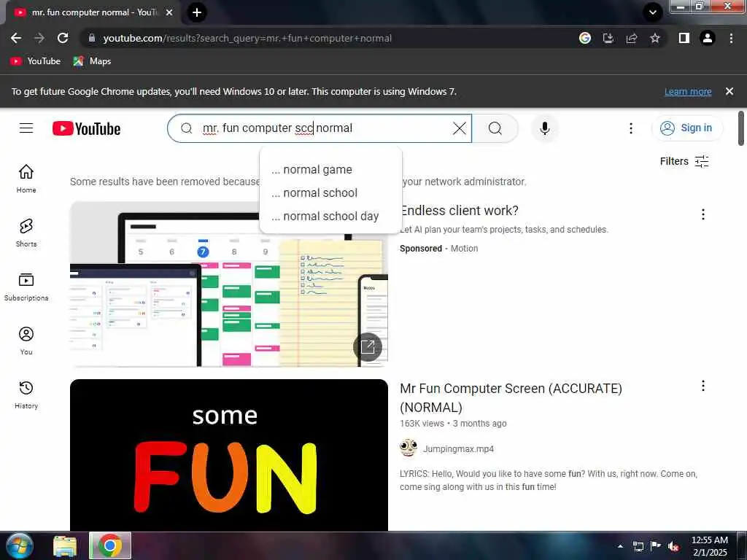Open the YouTube bookmark

click(36, 61)
